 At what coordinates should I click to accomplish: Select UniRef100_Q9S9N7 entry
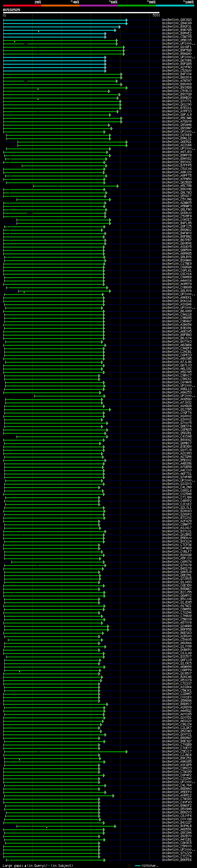tap(177, 128)
